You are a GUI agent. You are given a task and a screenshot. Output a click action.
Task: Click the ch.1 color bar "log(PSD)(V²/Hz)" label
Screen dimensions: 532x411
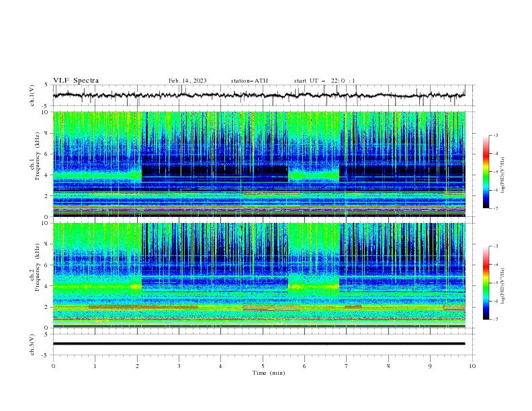point(503,175)
